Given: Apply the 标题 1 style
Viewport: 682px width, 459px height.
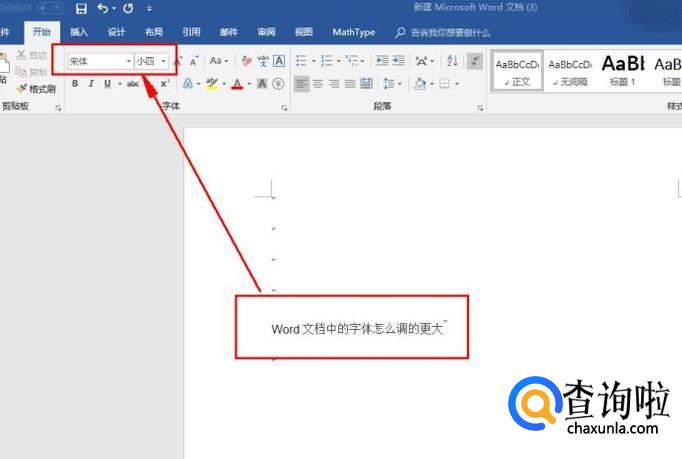Looking at the screenshot, I should click(x=623, y=71).
